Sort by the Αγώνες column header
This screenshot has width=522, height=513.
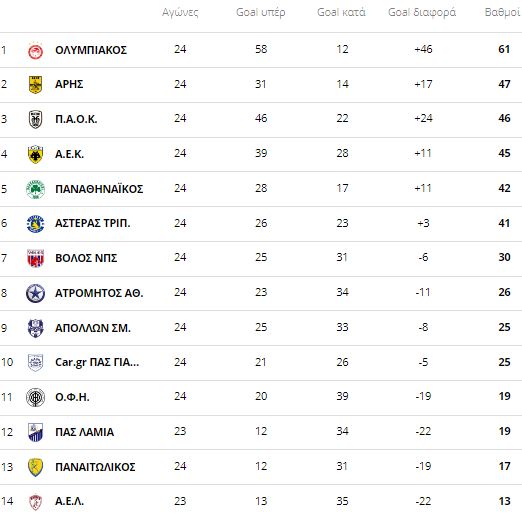pos(180,13)
